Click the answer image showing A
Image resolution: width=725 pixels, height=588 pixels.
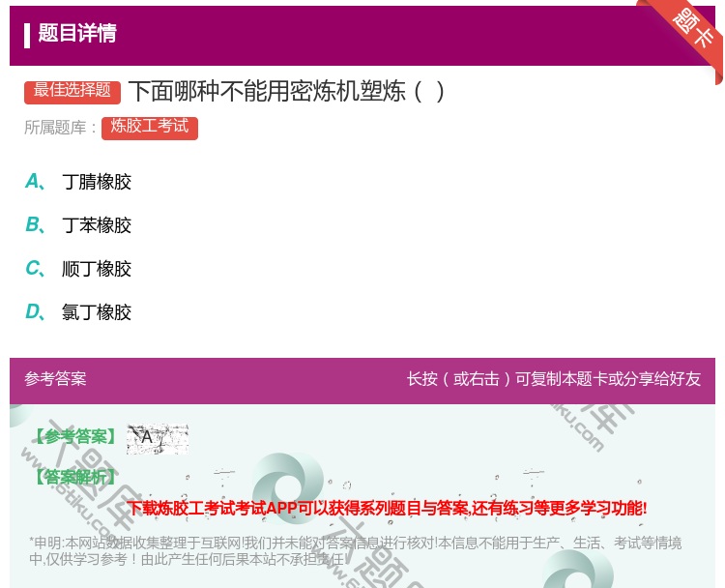(x=158, y=438)
